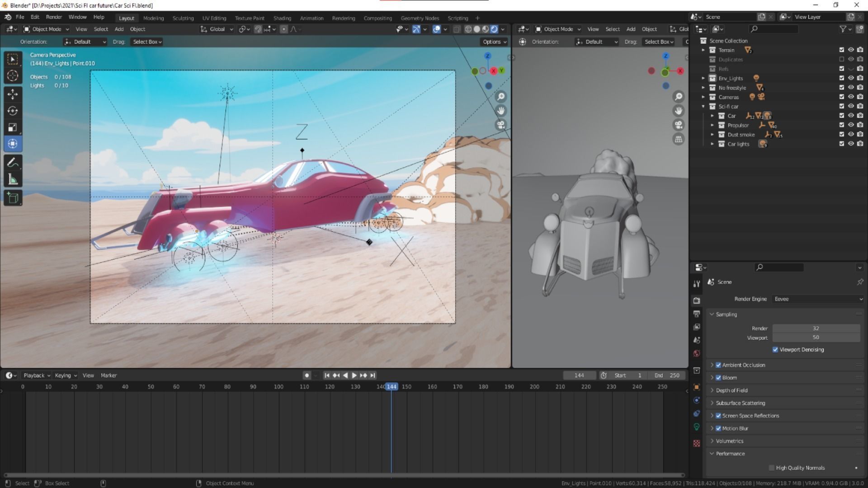The height and width of the screenshot is (488, 868).
Task: Select the Measure tool
Action: pos(13,180)
